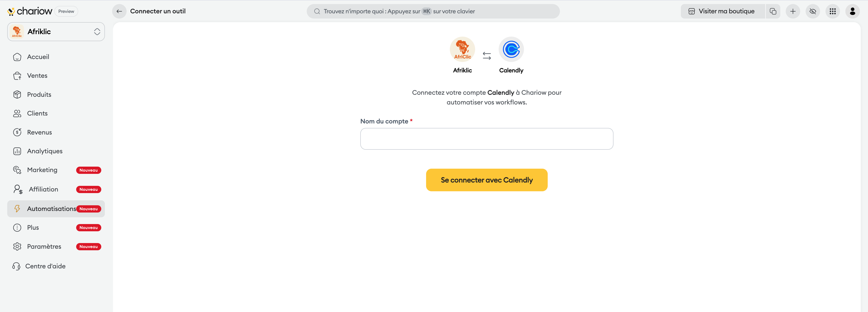868x312 pixels.
Task: Click the Afriklic logo above the form
Action: tap(462, 50)
